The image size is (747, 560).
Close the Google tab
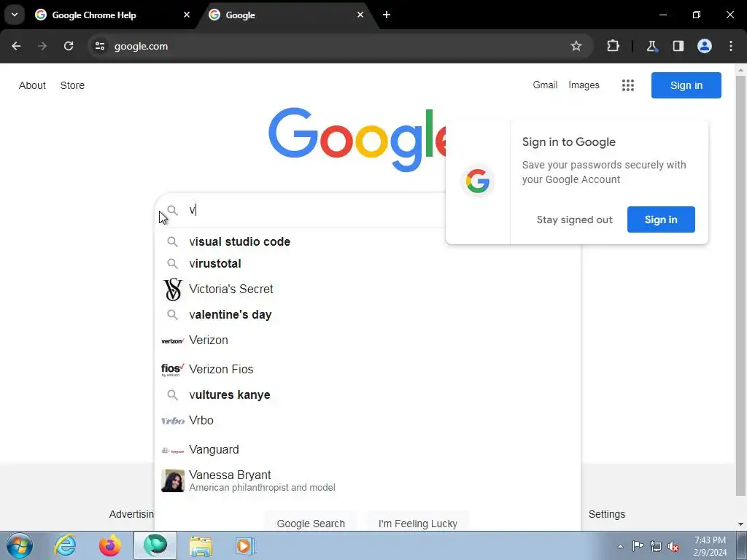(x=360, y=15)
